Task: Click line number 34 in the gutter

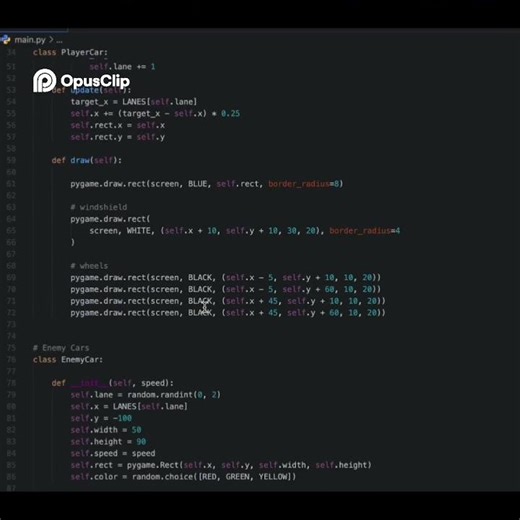Action: click(11, 52)
